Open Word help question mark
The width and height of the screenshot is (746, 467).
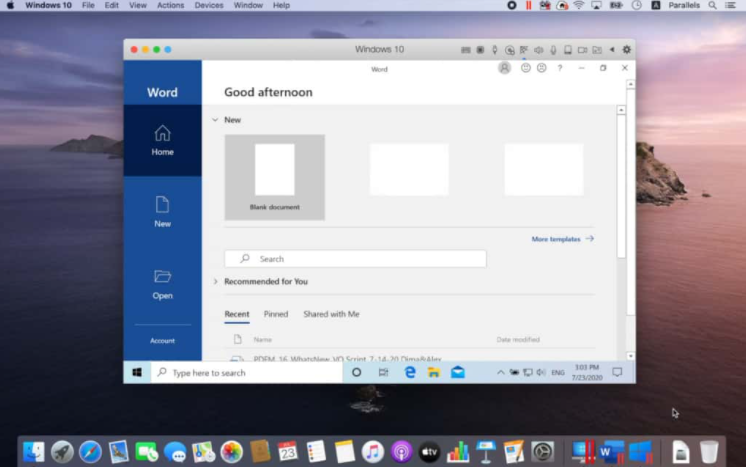coord(560,68)
